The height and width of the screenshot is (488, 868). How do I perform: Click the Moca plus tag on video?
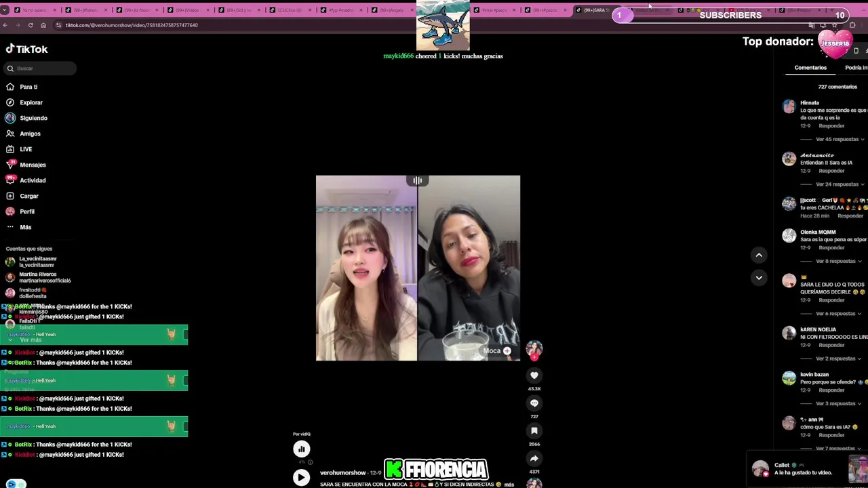pyautogui.click(x=497, y=351)
